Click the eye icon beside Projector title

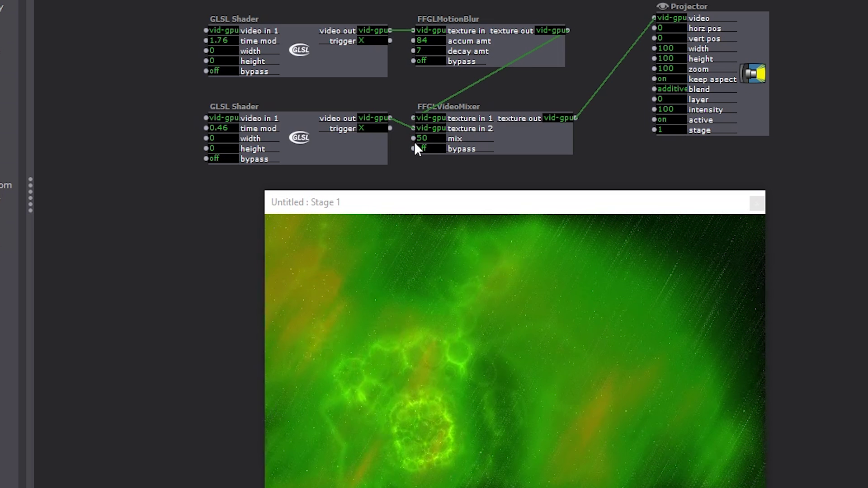pyautogui.click(x=662, y=6)
